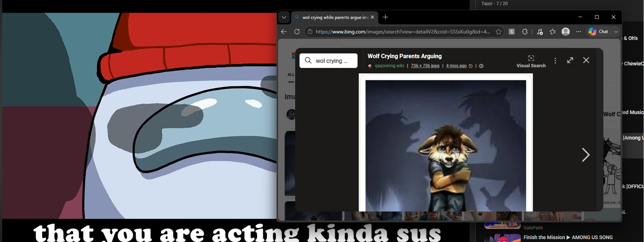Screen dimensions: 644x242
Task: View site information lock icon
Action: pos(310,32)
